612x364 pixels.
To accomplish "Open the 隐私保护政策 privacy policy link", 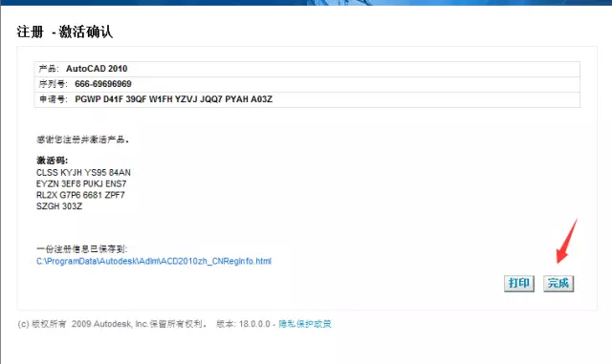I will [305, 324].
